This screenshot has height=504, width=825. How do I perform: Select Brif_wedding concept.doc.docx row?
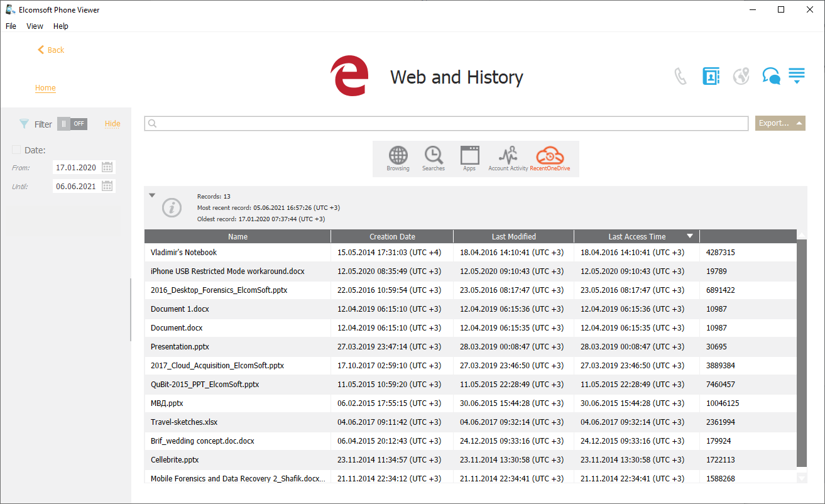tap(471, 441)
